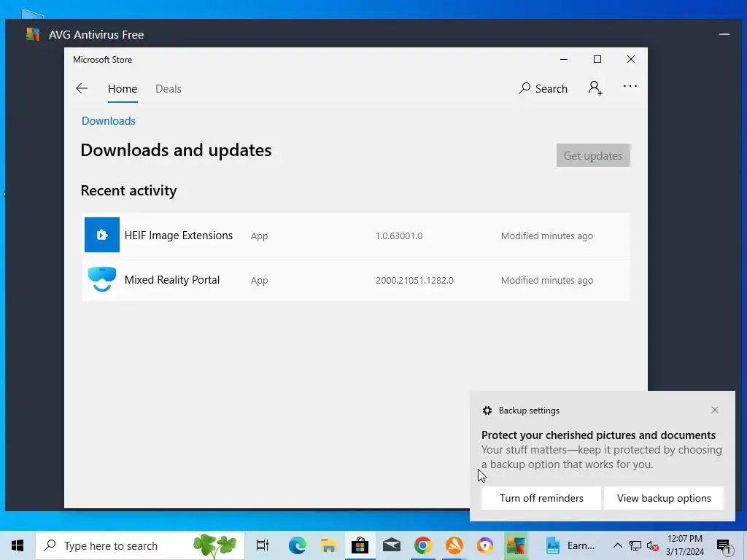Click the notification headline about cherished pictures

598,435
